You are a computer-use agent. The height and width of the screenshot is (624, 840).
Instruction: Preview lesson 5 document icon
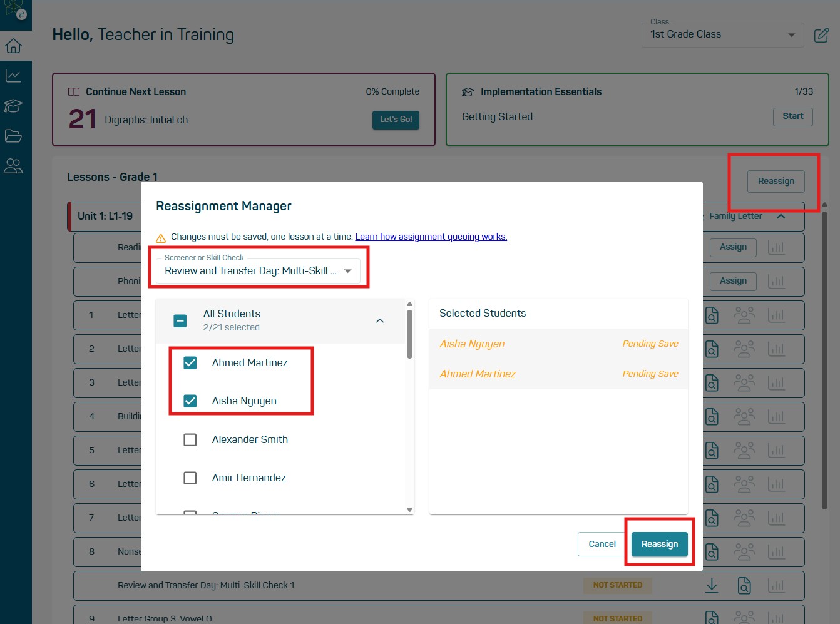click(x=712, y=450)
